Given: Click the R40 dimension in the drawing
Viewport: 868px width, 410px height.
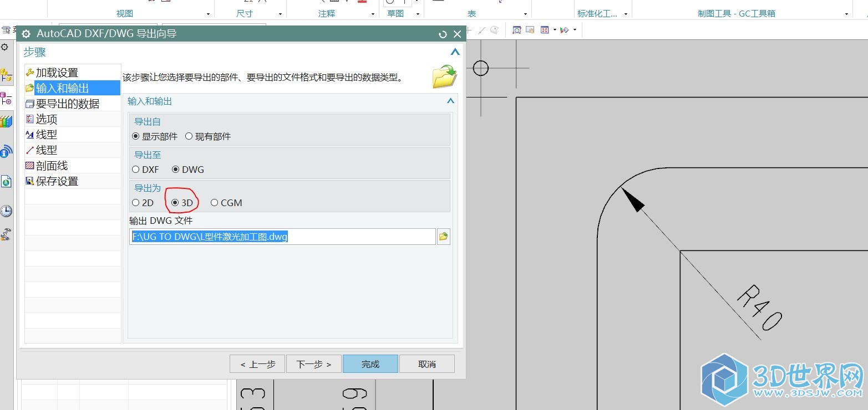Looking at the screenshot, I should 759,308.
